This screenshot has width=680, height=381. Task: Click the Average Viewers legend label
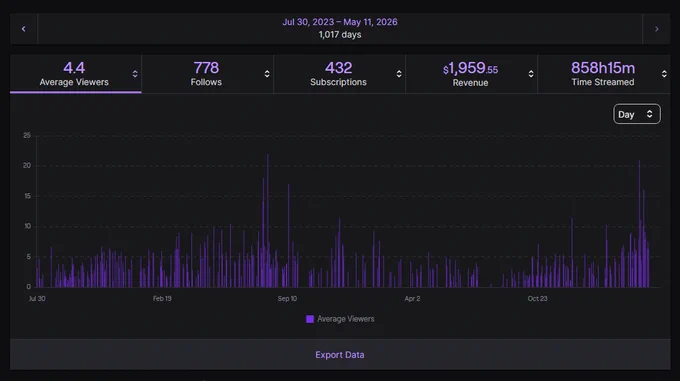pyautogui.click(x=346, y=319)
